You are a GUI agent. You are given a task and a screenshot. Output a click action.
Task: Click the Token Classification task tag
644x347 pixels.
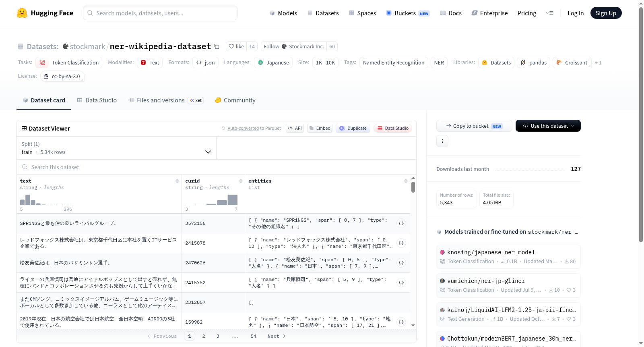click(x=69, y=62)
